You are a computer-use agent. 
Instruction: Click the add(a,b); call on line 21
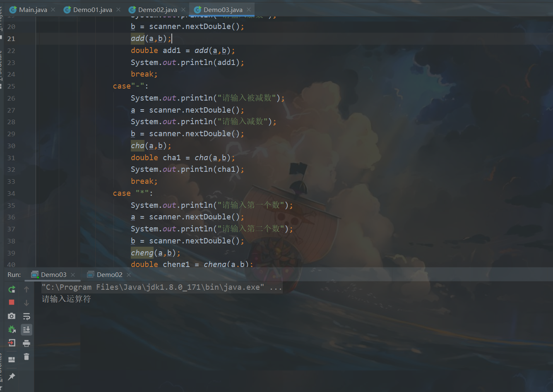[151, 38]
